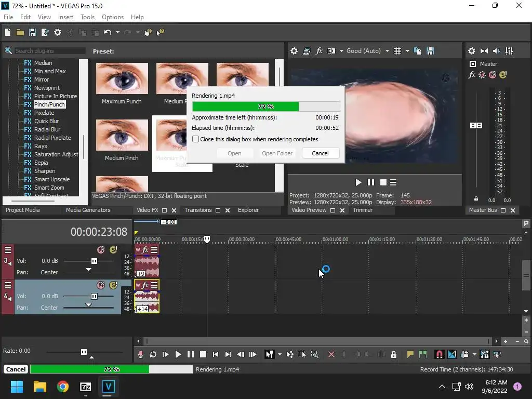Open Split Screen View dropdown arrow
The image size is (532, 399).
click(341, 51)
